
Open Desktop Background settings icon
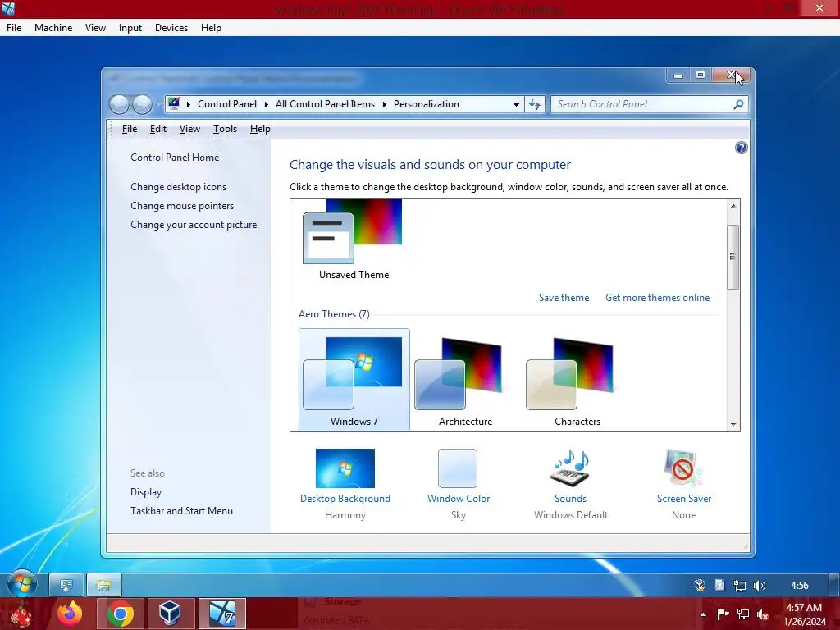345,468
